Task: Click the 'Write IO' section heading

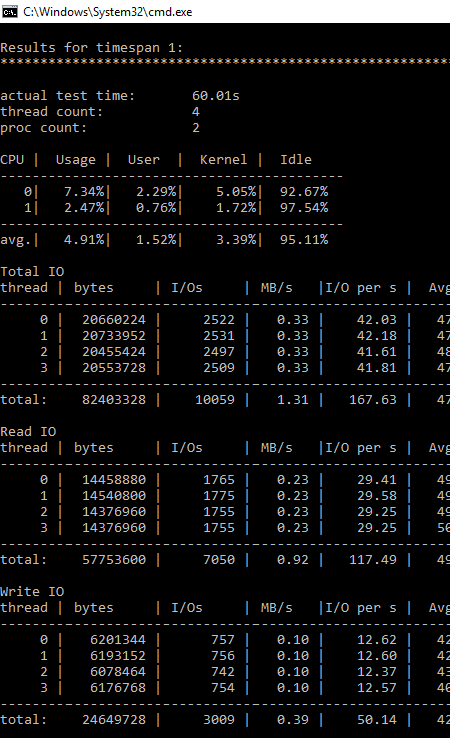Action: click(x=32, y=592)
